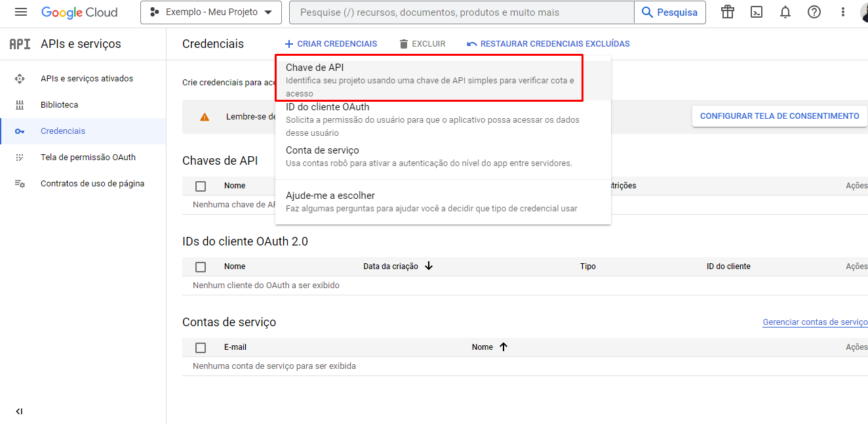Open the main navigation hamburger menu
Screen dimensions: 868x424
(21, 11)
